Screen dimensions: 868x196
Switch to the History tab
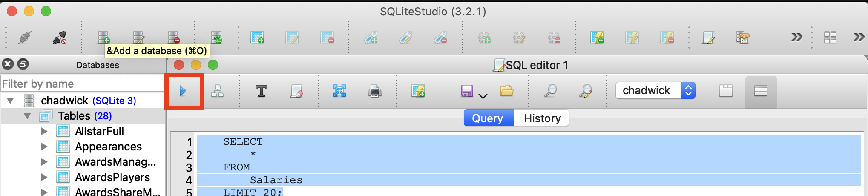[x=542, y=118]
